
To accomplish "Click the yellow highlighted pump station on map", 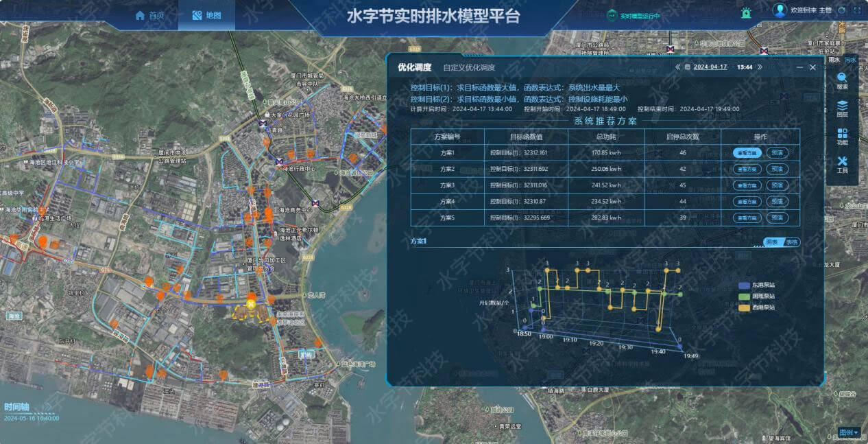I will (251, 303).
